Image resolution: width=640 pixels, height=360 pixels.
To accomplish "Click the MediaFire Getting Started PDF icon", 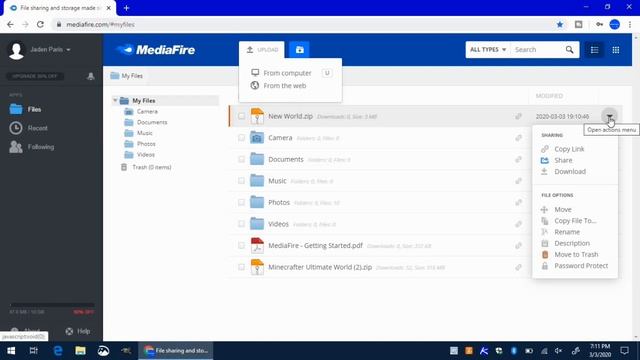I will (257, 245).
